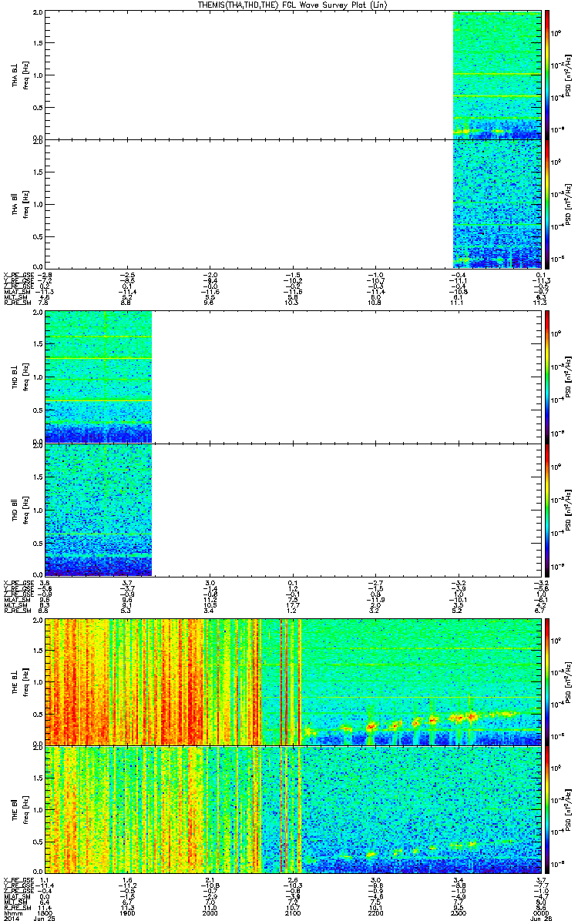Click the THE panel X_RE_GSE ephemeris row label
The width and height of the screenshot is (578, 924).
tap(18, 879)
